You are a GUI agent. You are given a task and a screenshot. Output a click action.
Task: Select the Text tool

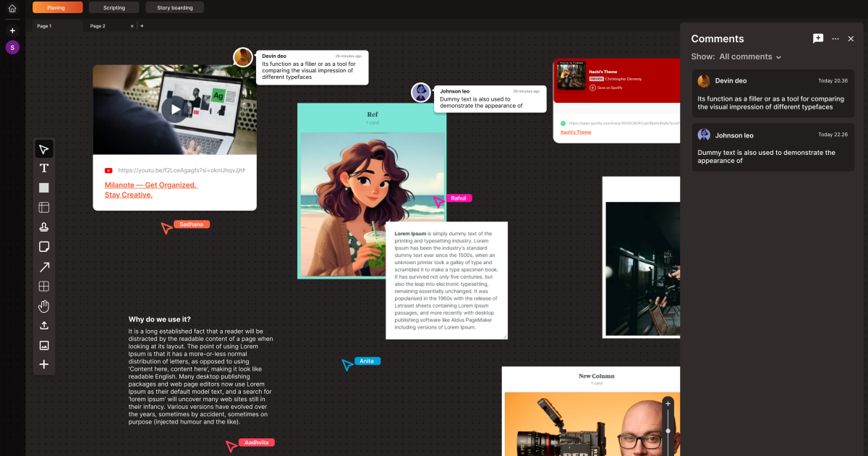click(43, 168)
